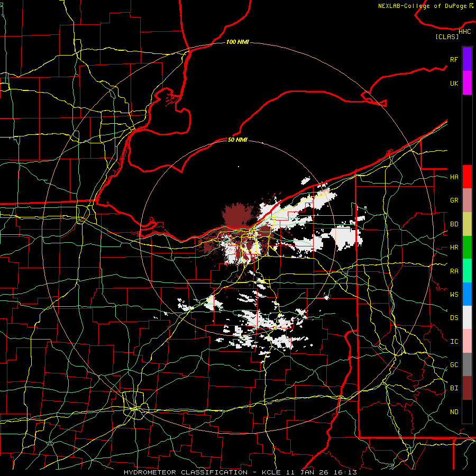Click the HYDROMETEOR CLASSIFICATION title text
Viewport: 476px width, 476px height.
tap(186, 472)
